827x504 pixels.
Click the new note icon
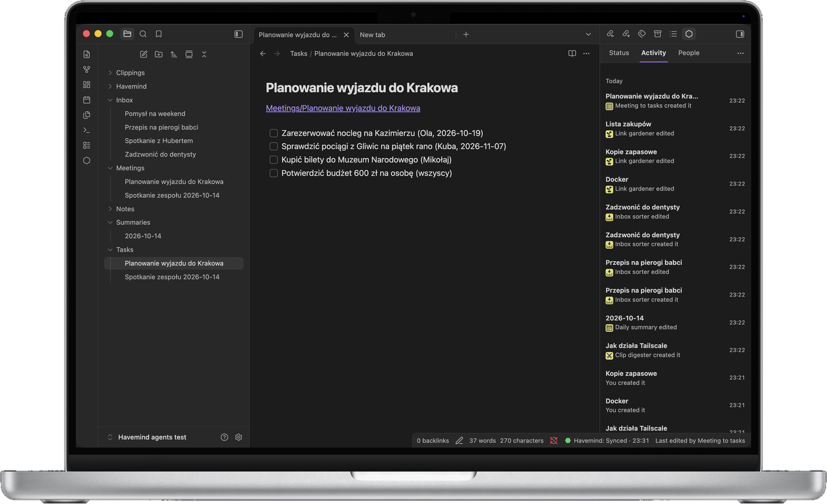[x=144, y=54]
